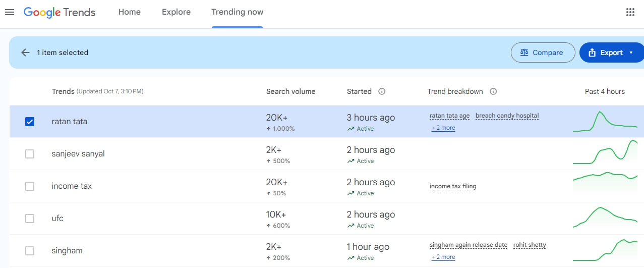Click the info icon beside Started

[x=382, y=91]
